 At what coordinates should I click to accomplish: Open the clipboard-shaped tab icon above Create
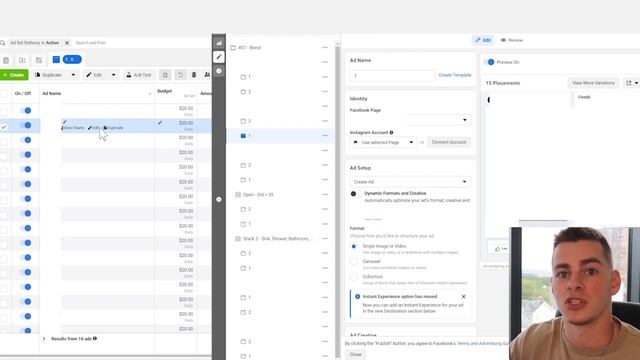[6, 60]
